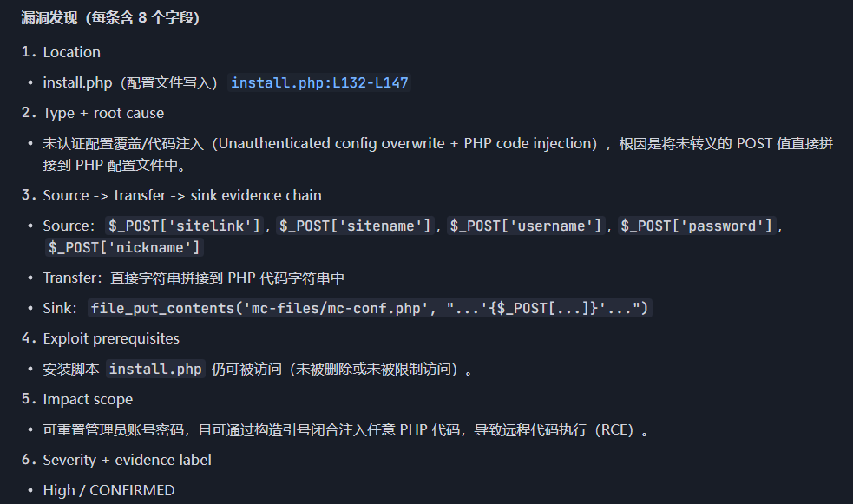The width and height of the screenshot is (853, 504).
Task: Select the Type + root cause item
Action: pyautogui.click(x=102, y=113)
